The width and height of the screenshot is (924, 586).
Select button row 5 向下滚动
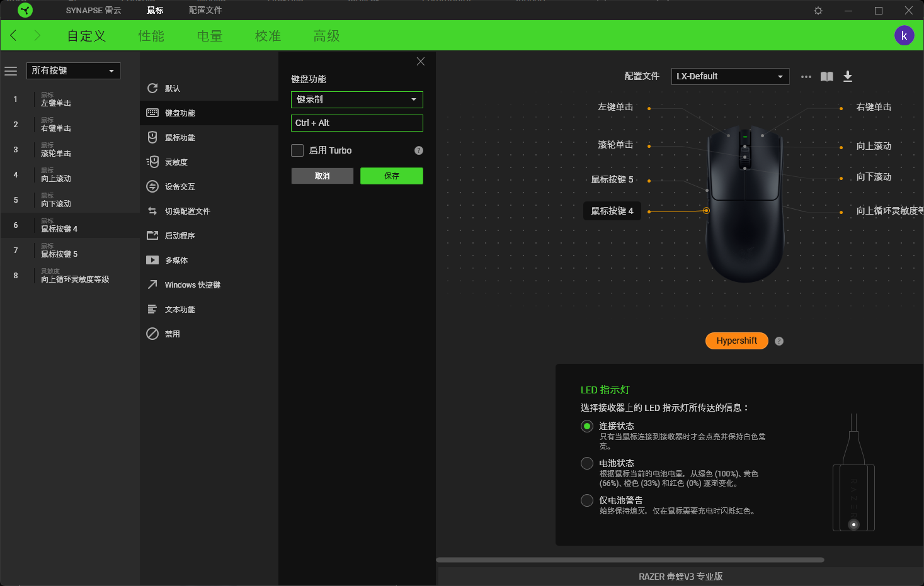[70, 200]
